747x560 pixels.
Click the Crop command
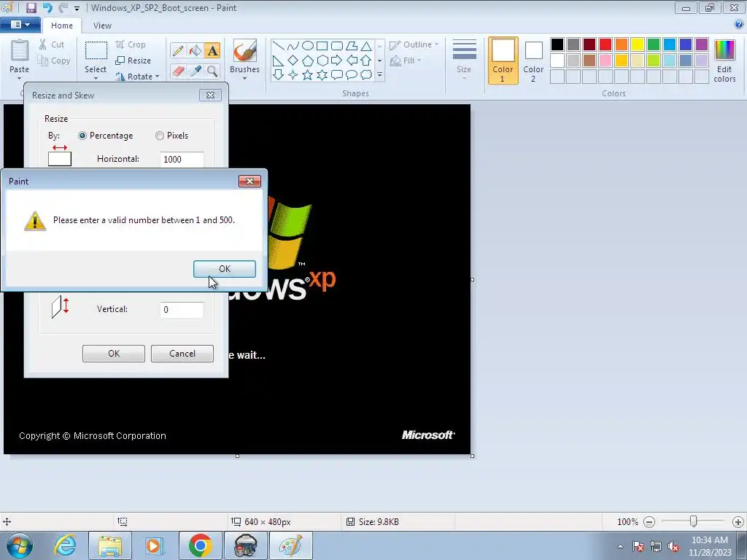(131, 44)
